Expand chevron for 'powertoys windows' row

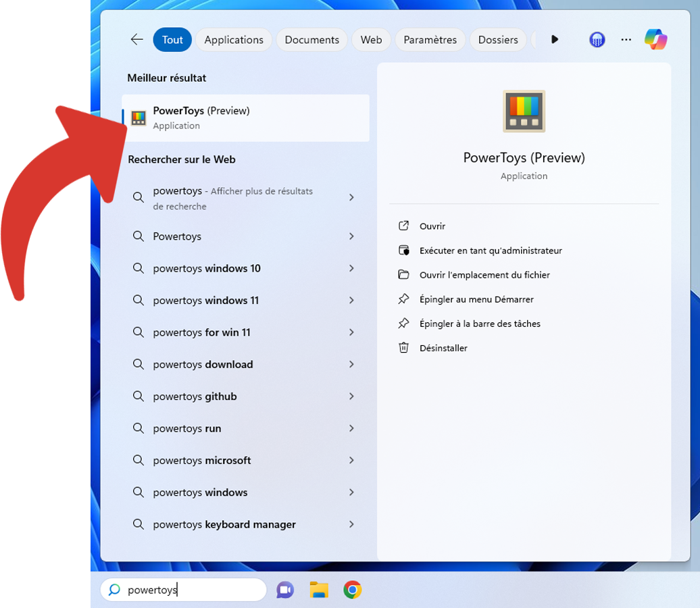pyautogui.click(x=352, y=492)
